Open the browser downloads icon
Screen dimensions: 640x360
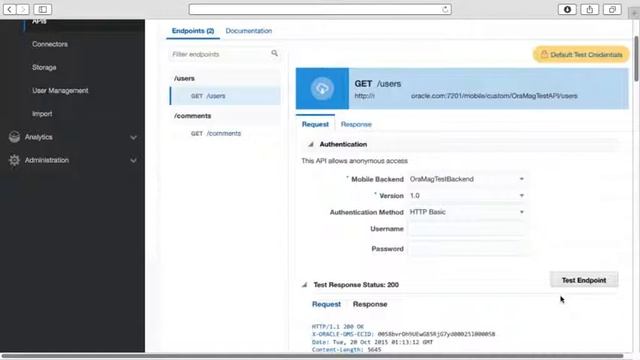pos(567,9)
